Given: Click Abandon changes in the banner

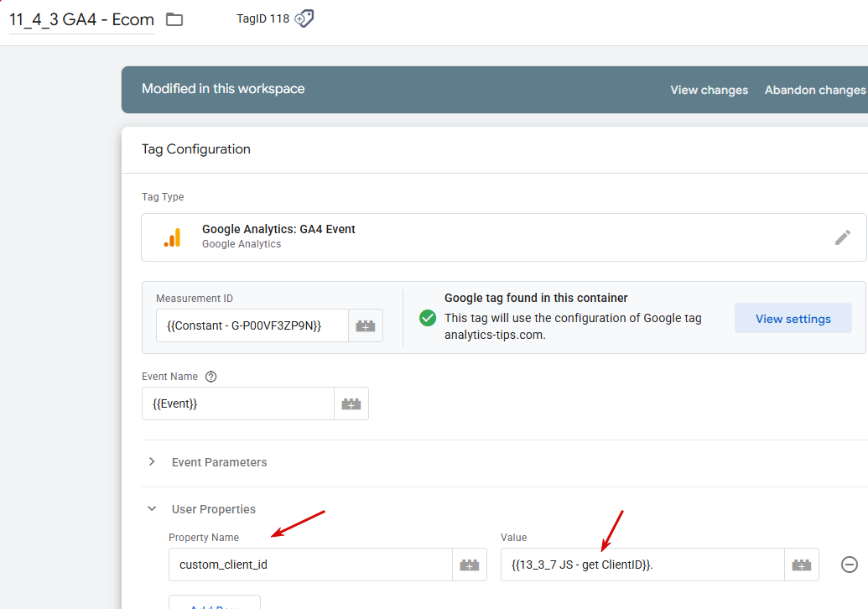Looking at the screenshot, I should click(x=815, y=90).
